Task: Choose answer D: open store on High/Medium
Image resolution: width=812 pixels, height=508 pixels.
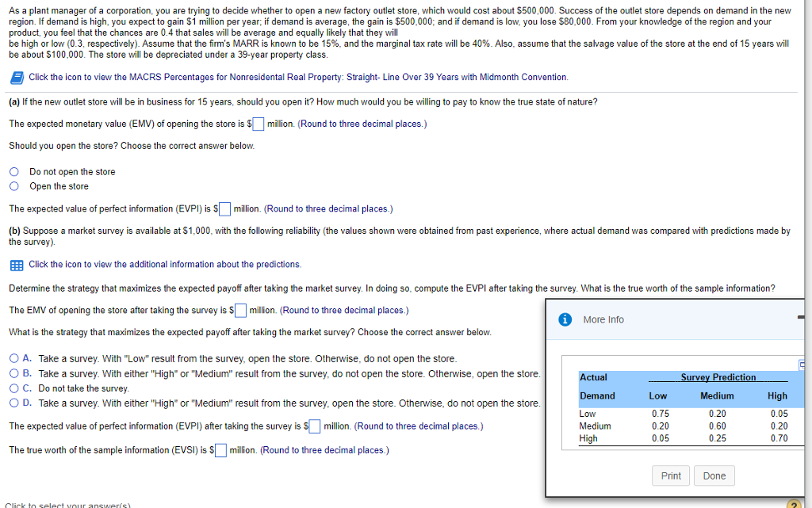Action: 14,403
